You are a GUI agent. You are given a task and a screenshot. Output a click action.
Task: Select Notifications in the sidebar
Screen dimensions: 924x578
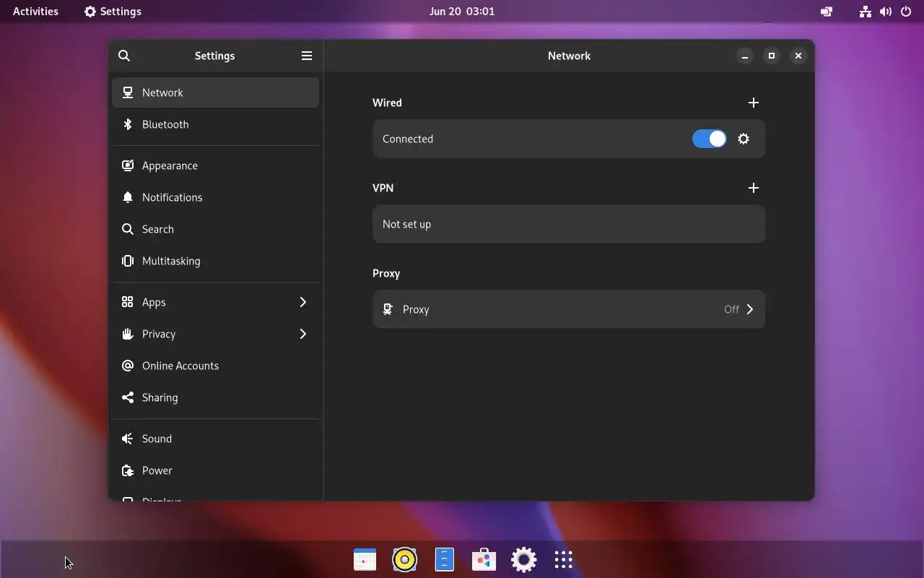pyautogui.click(x=215, y=197)
